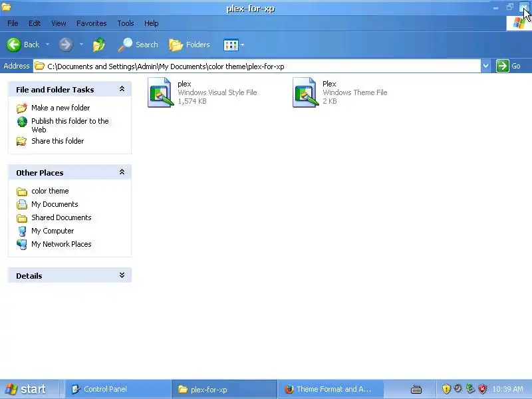Open the File menu
The image size is (532, 399).
pos(13,23)
